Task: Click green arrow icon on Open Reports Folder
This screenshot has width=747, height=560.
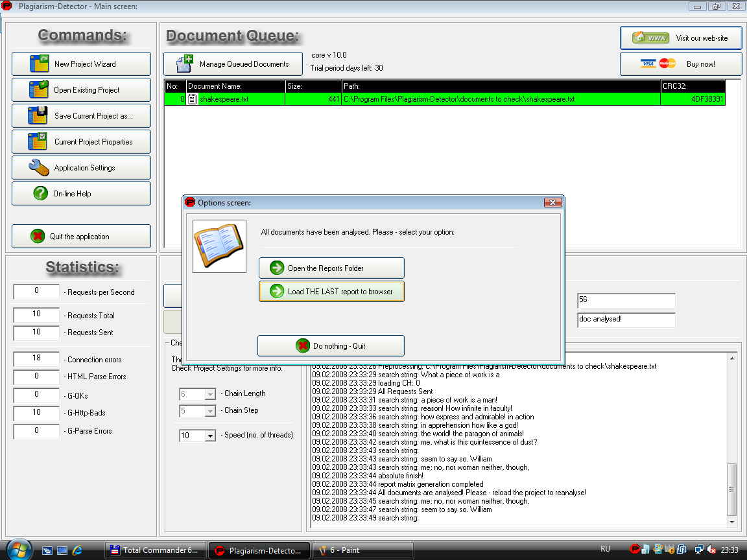Action: pos(277,268)
